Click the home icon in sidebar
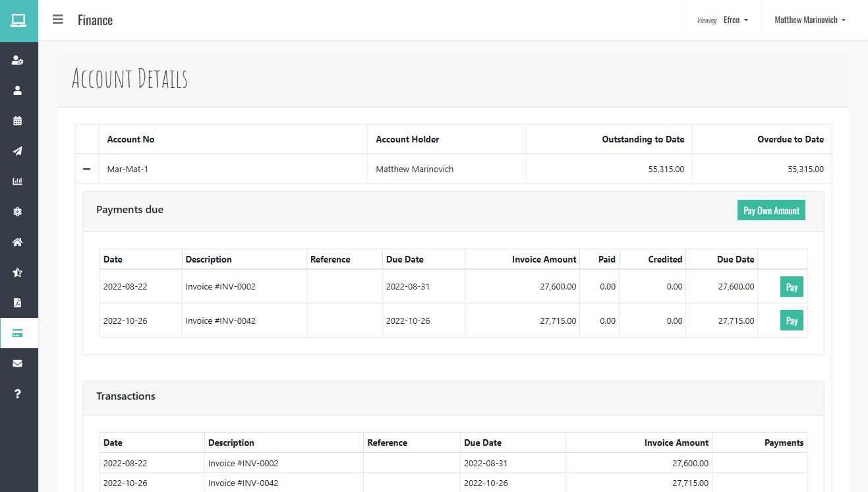The height and width of the screenshot is (492, 868). click(18, 242)
